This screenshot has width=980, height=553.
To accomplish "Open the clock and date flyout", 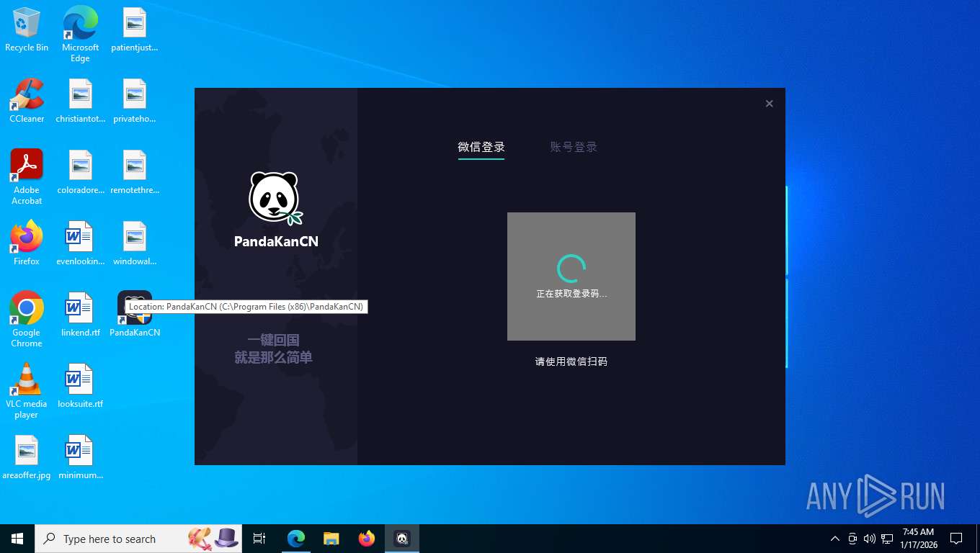I will [918, 539].
